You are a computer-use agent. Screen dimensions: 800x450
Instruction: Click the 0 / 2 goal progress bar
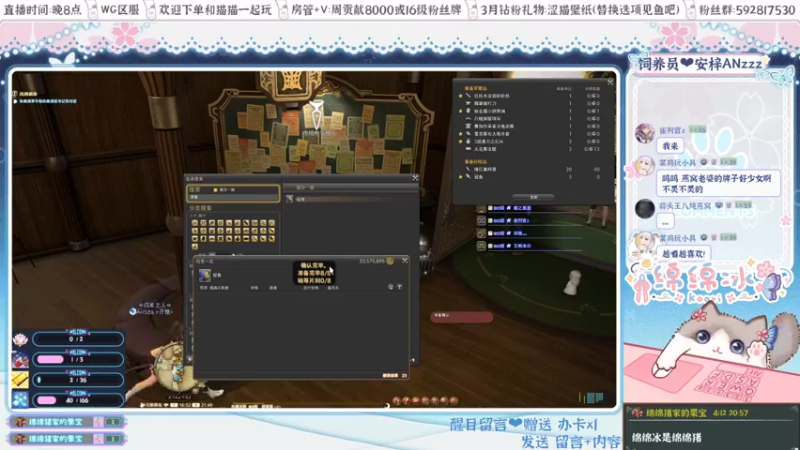[78, 339]
